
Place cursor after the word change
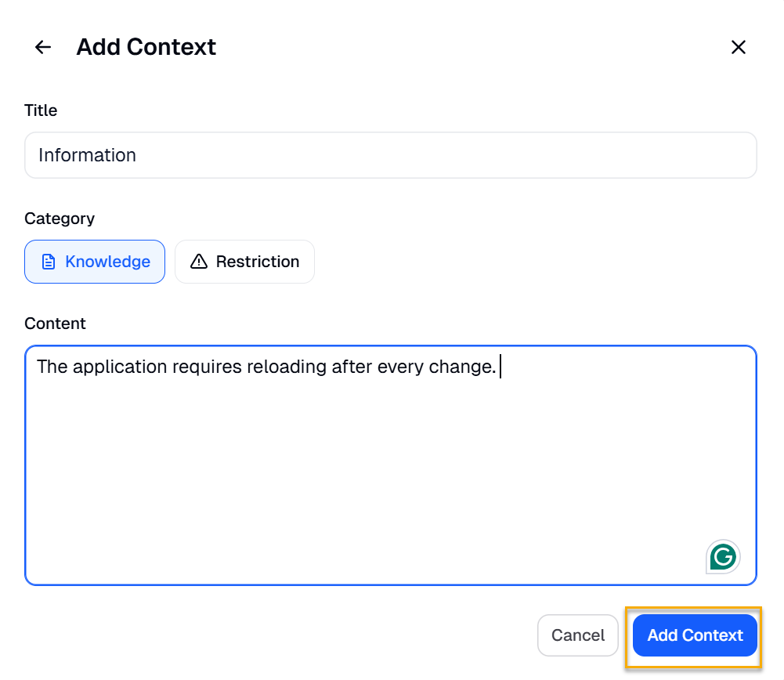497,367
